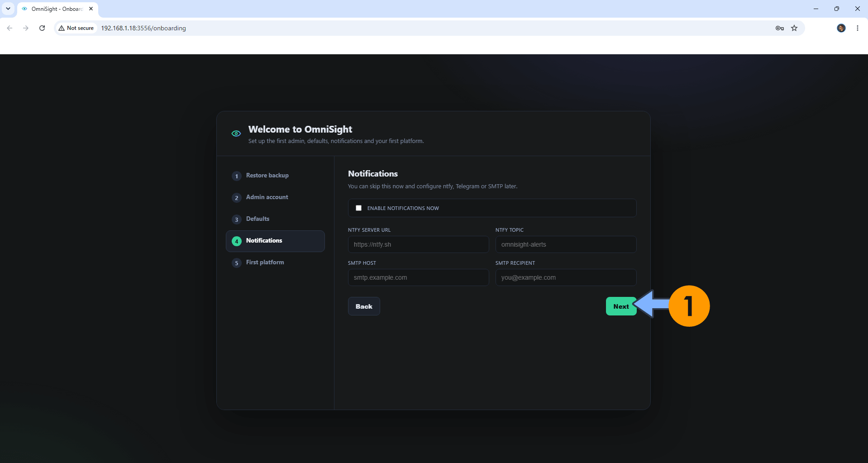Minimize the browser window

(x=816, y=9)
